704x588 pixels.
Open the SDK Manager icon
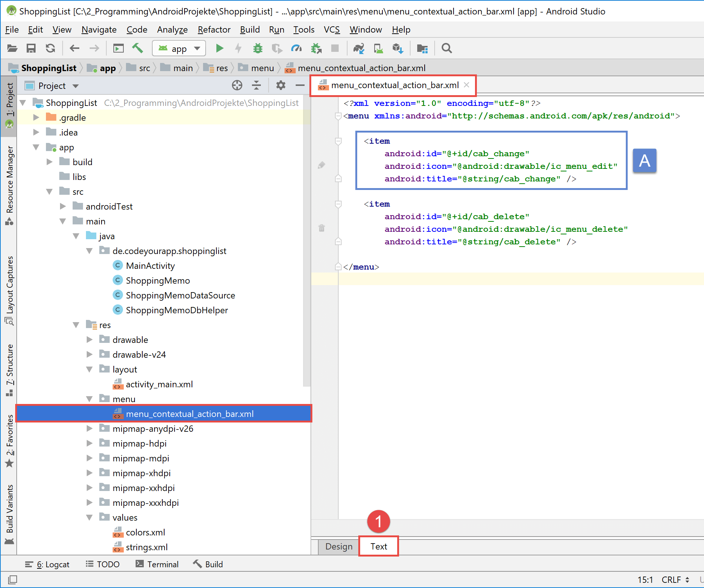coord(398,48)
